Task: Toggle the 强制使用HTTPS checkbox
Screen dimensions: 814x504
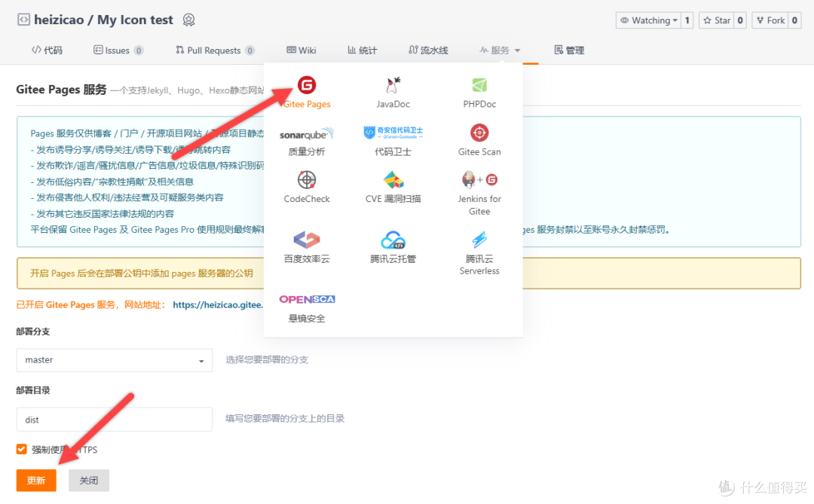Action: coord(21,449)
